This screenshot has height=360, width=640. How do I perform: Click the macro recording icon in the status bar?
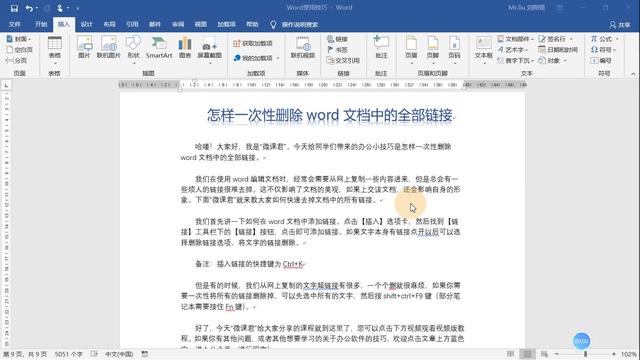(144, 354)
